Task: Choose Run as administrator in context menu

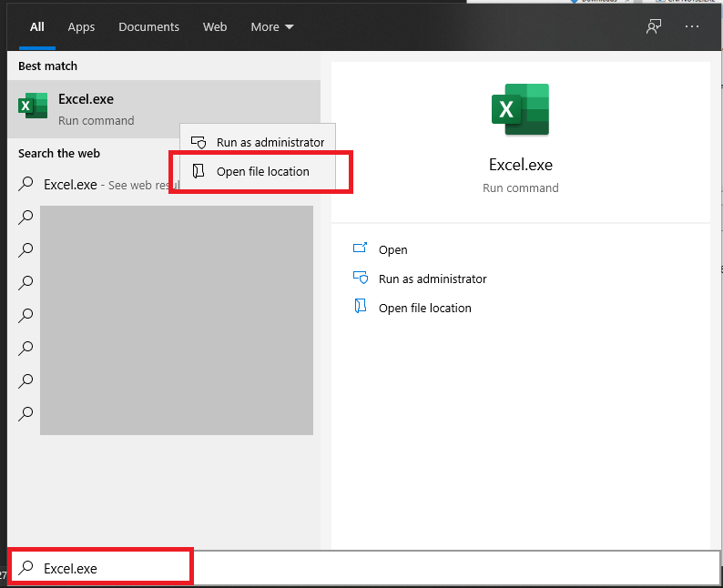Action: (x=258, y=142)
